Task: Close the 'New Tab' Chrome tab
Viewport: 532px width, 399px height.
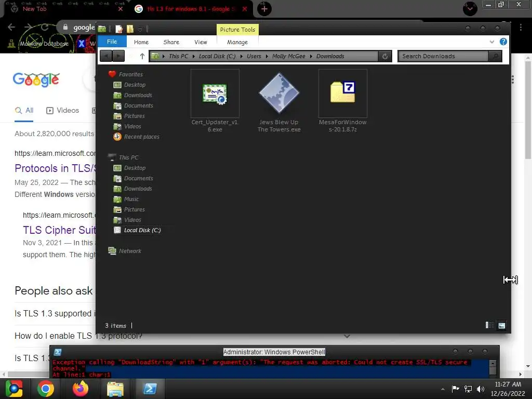Action: click(x=120, y=9)
